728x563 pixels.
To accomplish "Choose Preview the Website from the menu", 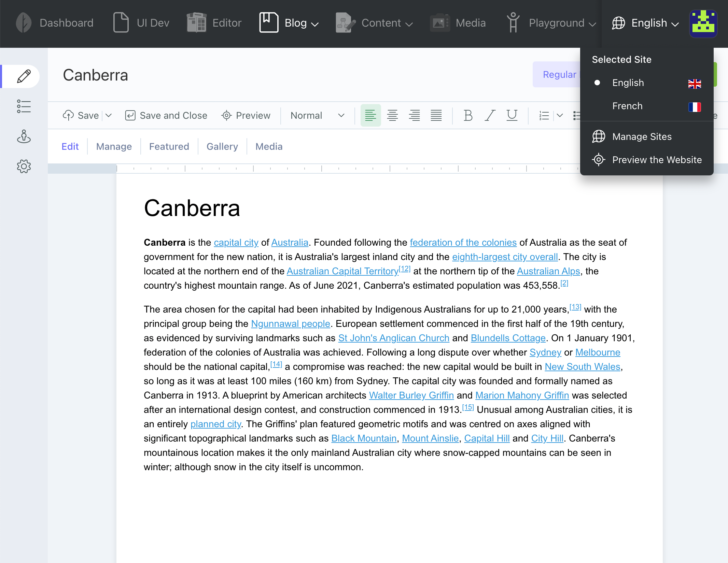I will 657,160.
